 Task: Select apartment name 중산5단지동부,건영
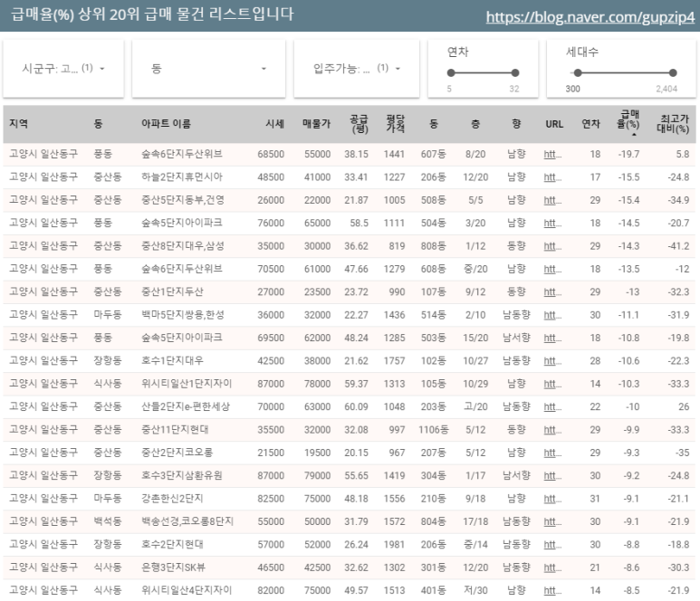click(x=183, y=200)
